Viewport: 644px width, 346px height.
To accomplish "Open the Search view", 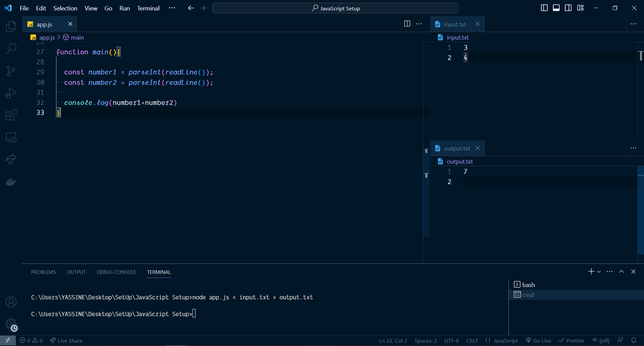I will tap(11, 48).
